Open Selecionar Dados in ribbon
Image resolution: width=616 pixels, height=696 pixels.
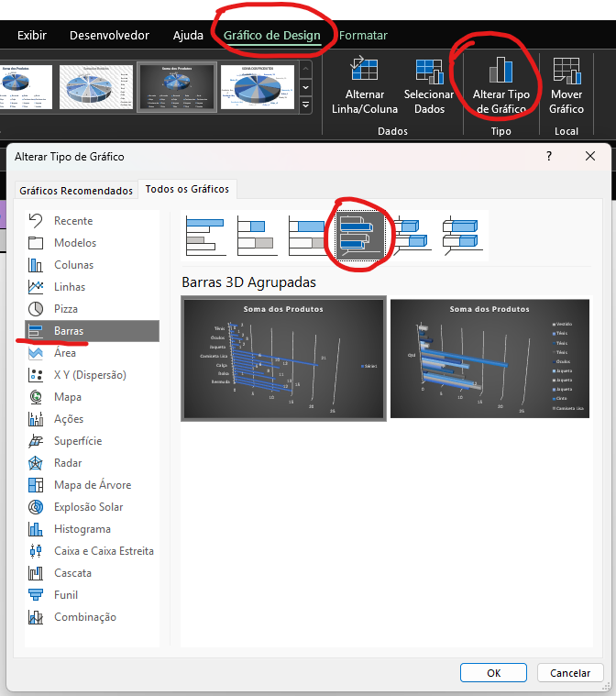[x=429, y=85]
